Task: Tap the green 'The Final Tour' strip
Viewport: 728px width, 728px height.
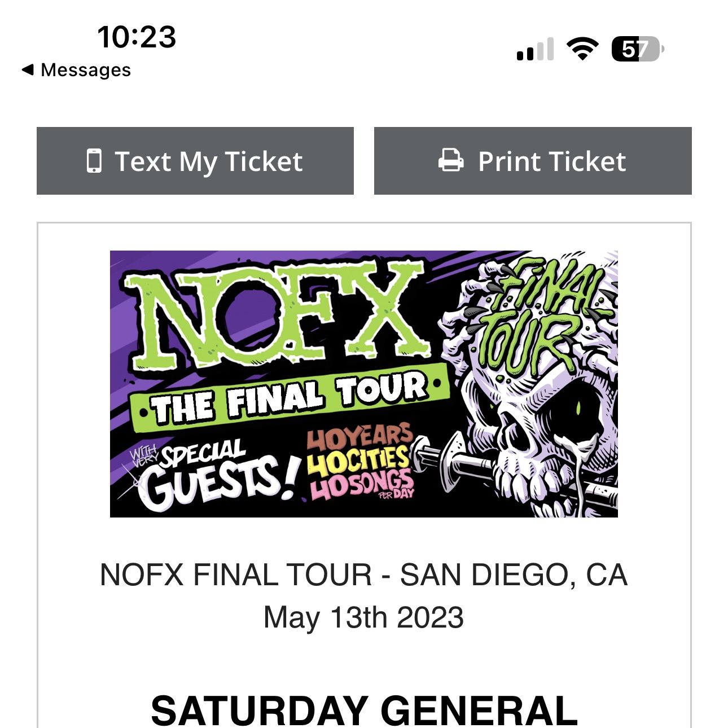Action: pyautogui.click(x=289, y=398)
